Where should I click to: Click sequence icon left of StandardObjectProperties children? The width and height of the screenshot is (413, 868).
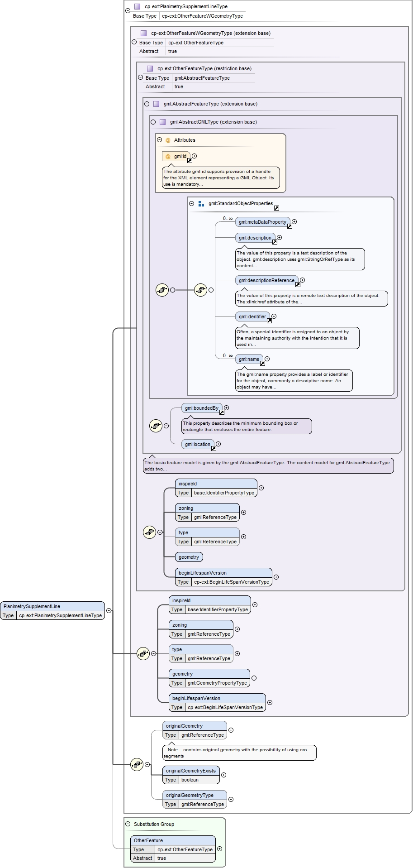(200, 290)
